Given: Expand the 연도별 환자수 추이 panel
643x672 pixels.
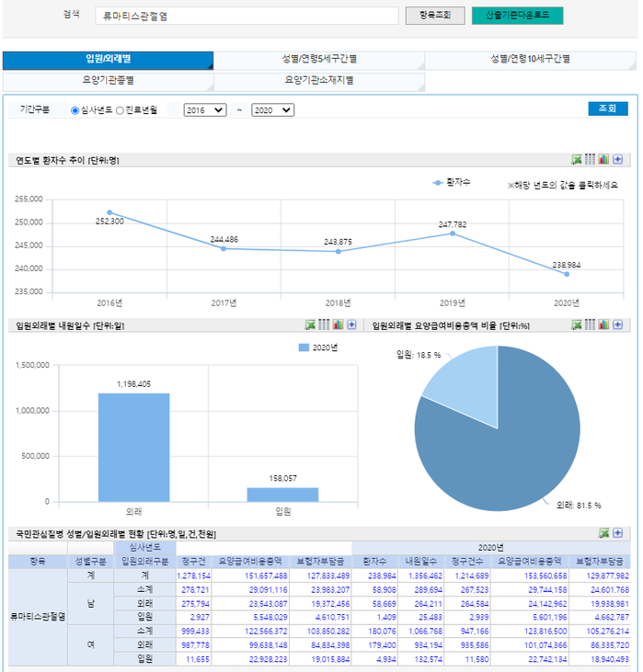Looking at the screenshot, I should click(617, 159).
